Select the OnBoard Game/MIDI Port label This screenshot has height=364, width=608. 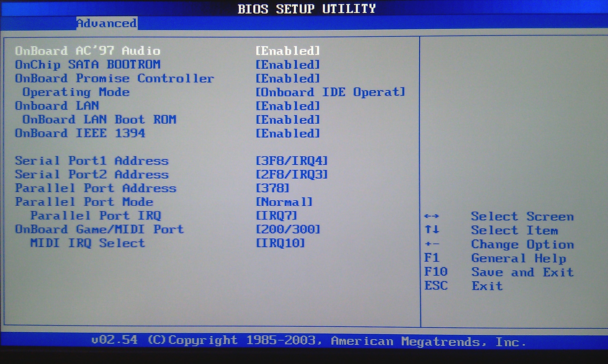point(99,230)
